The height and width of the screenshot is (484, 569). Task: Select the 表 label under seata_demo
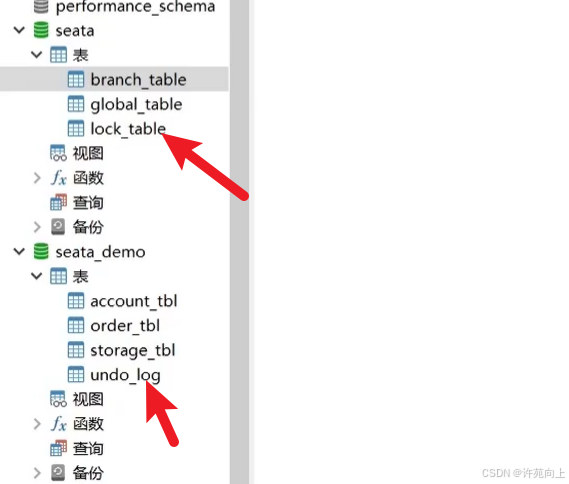(80, 276)
